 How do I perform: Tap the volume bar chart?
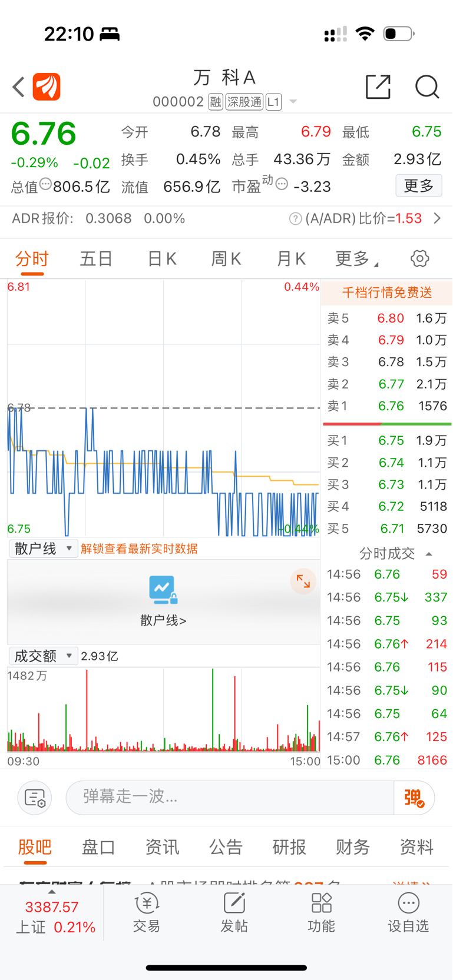163,710
